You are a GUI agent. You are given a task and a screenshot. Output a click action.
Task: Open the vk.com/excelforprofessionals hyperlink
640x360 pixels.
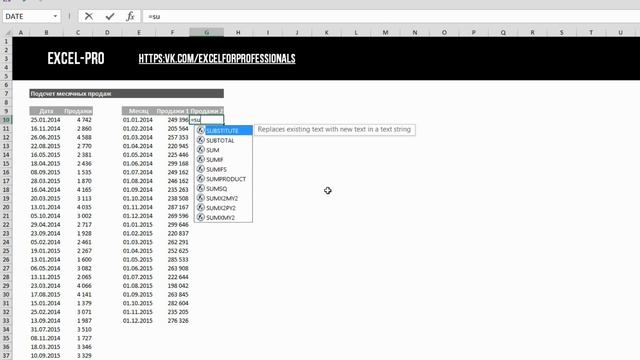click(x=217, y=59)
